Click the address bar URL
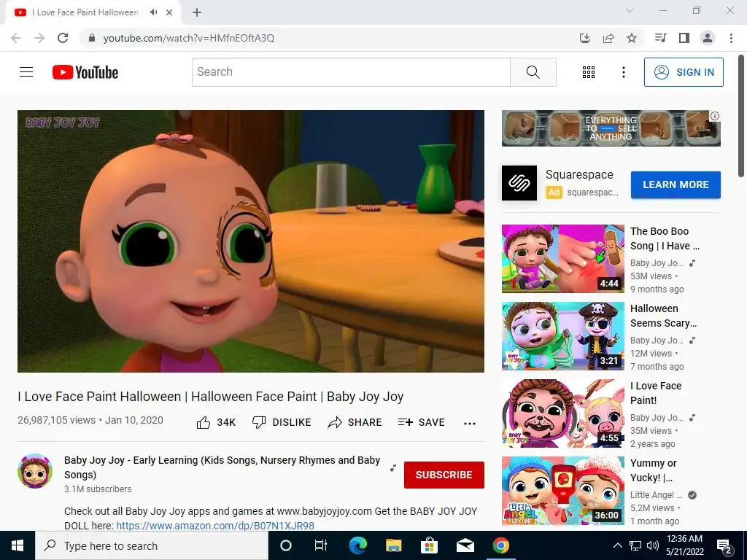This screenshot has width=747, height=560. (189, 38)
